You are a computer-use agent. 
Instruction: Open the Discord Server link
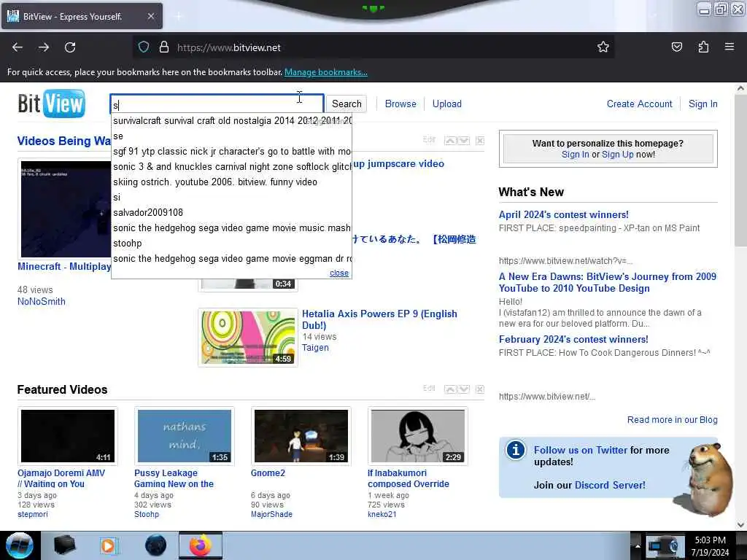(x=610, y=485)
